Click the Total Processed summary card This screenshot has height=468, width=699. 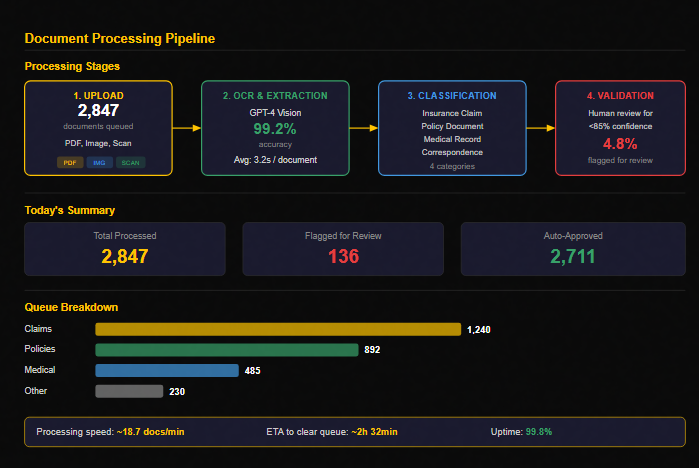pos(125,249)
